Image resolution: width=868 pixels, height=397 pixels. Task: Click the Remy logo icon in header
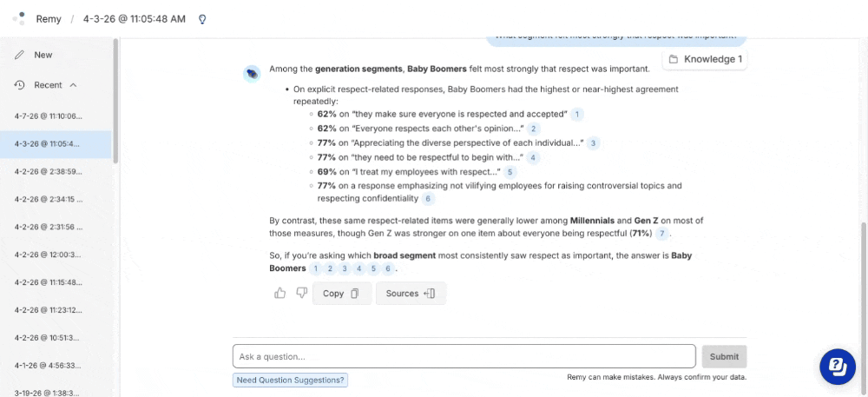coord(19,19)
